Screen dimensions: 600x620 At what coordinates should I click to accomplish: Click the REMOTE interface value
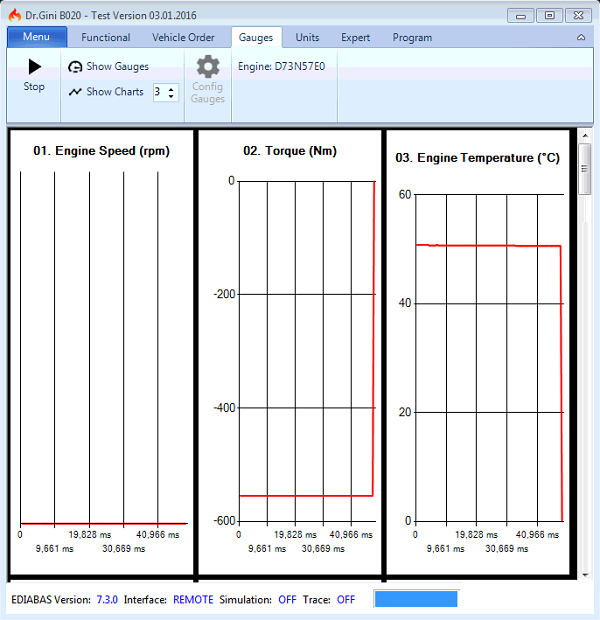[193, 600]
